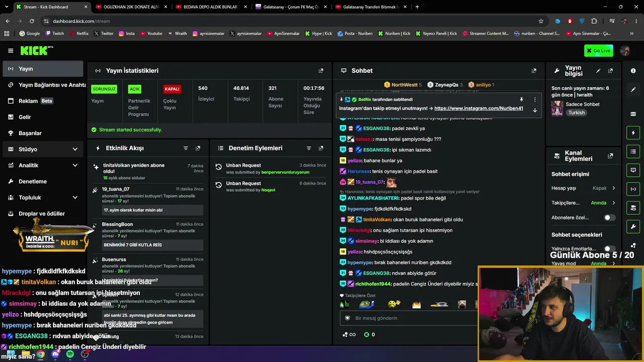The height and width of the screenshot is (362, 644).
Task: Pop out the Yayın İstatistikleri panel
Action: [x=321, y=71]
